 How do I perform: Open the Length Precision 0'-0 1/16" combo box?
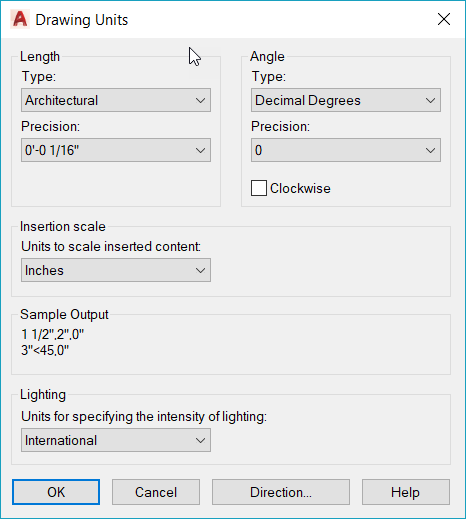coord(116,150)
